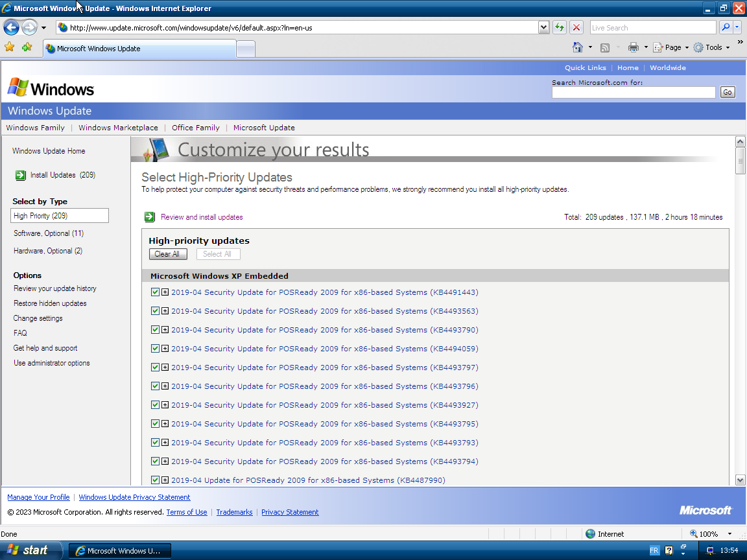Click the Search Microsoft.com input field

coord(634,93)
